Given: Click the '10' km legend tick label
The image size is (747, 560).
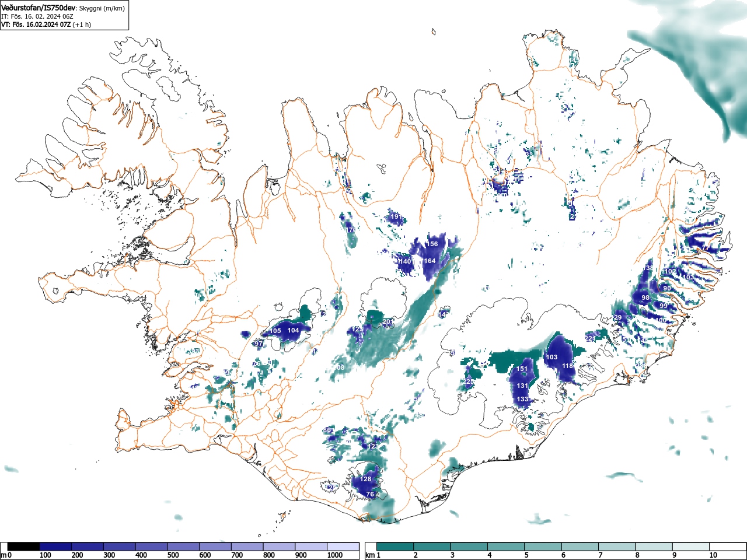Looking at the screenshot, I should [x=713, y=555].
